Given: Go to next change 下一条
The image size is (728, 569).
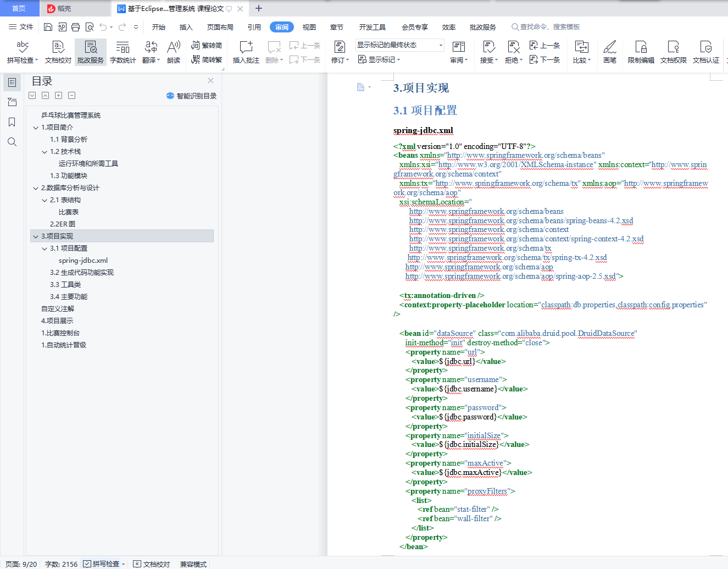Looking at the screenshot, I should (544, 59).
